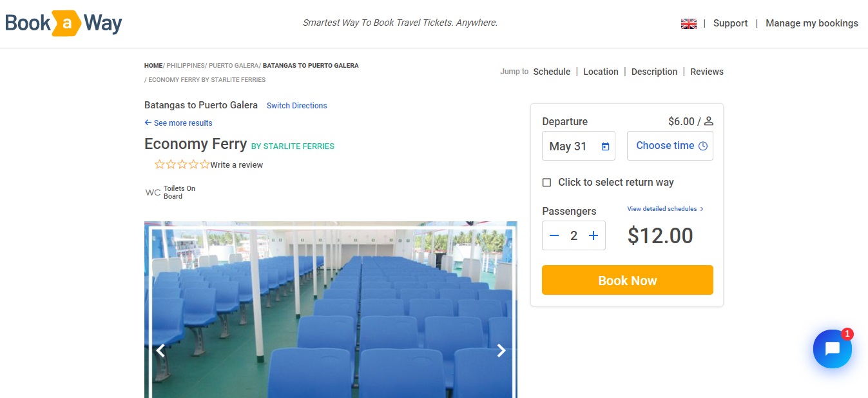The height and width of the screenshot is (398, 868).
Task: Click the first rating star
Action: click(x=160, y=164)
